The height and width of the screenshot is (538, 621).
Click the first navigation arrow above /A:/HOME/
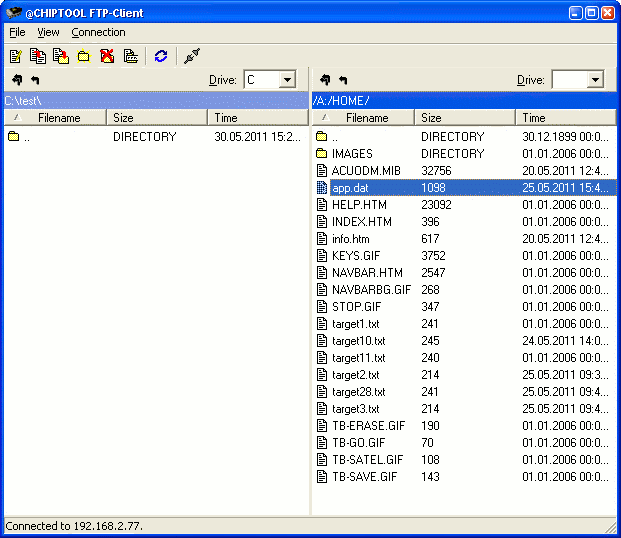pyautogui.click(x=325, y=80)
